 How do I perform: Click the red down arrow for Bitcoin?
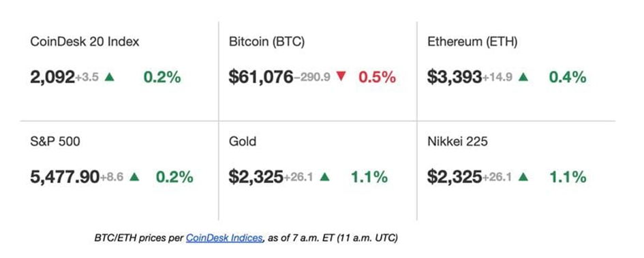(x=341, y=77)
